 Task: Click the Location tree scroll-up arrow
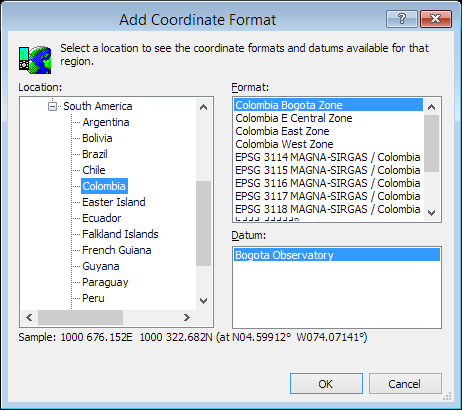pos(203,107)
